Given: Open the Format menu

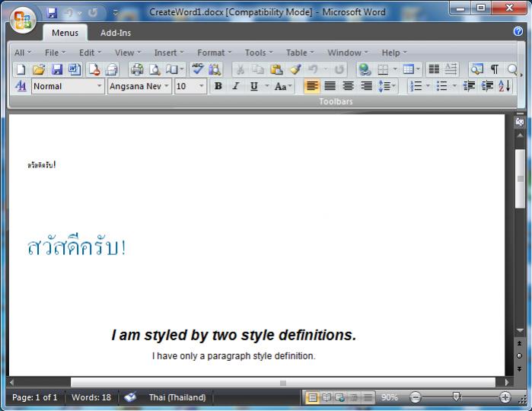Looking at the screenshot, I should point(215,53).
